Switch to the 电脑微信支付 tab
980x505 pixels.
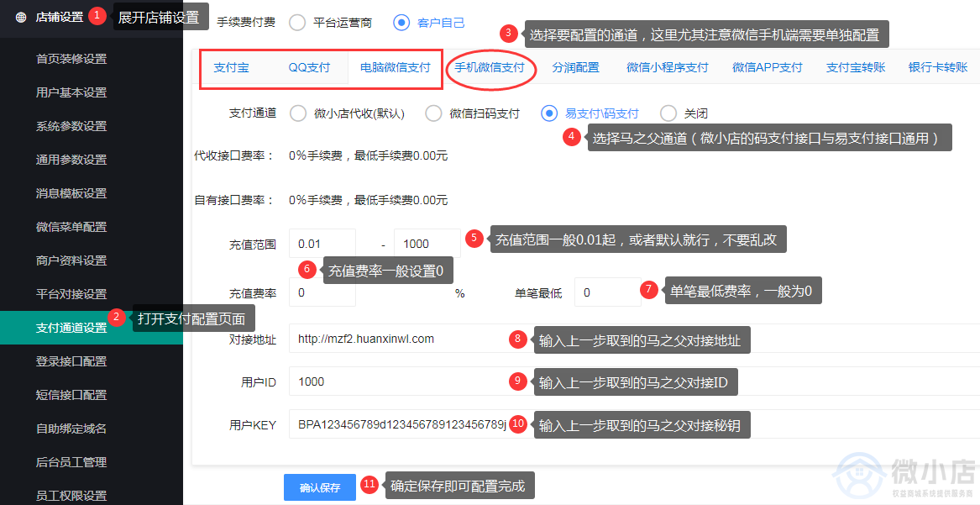395,67
